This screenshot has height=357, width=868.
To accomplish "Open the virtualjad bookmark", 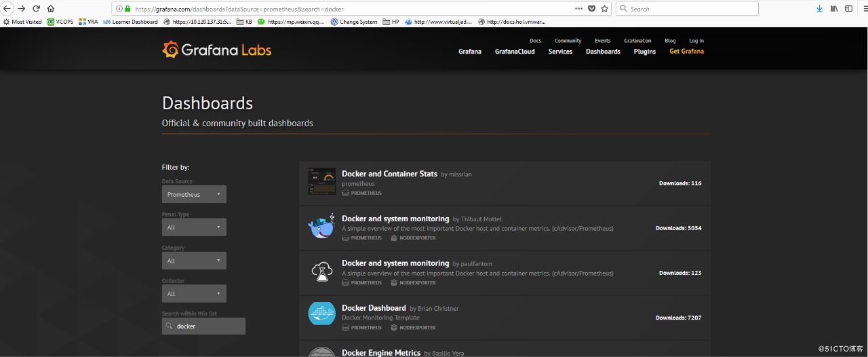I will pos(439,22).
